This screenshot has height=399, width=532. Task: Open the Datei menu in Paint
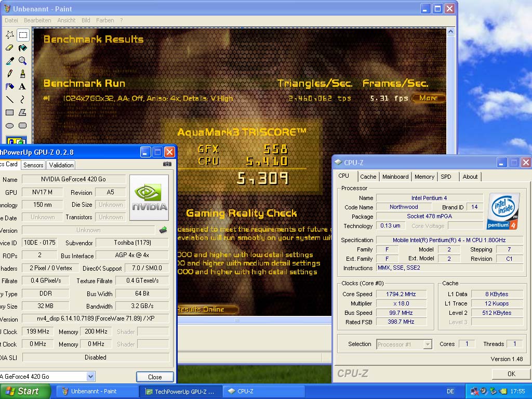pos(11,20)
